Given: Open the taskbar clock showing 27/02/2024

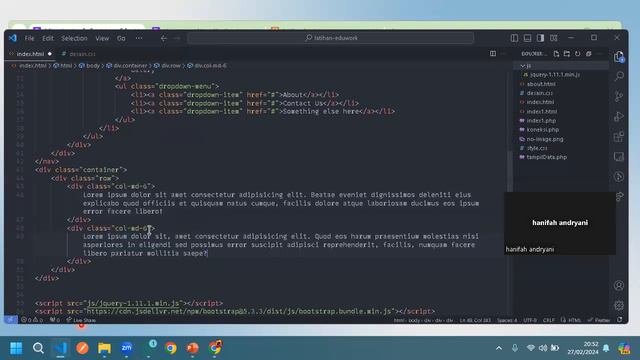Looking at the screenshot, I should [583, 348].
